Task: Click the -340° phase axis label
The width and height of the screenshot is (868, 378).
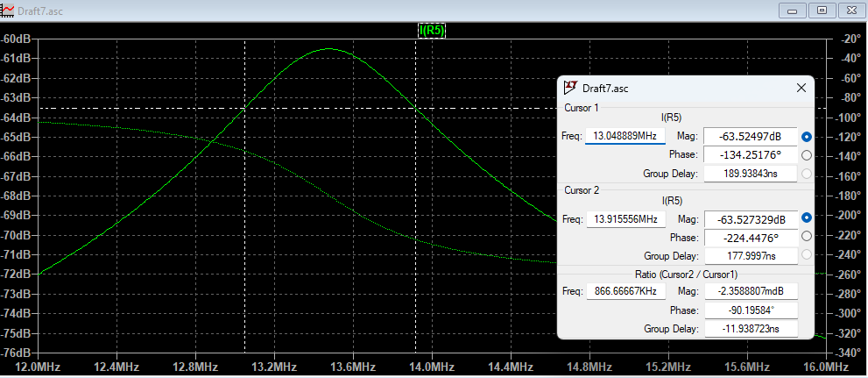Action: click(x=849, y=353)
